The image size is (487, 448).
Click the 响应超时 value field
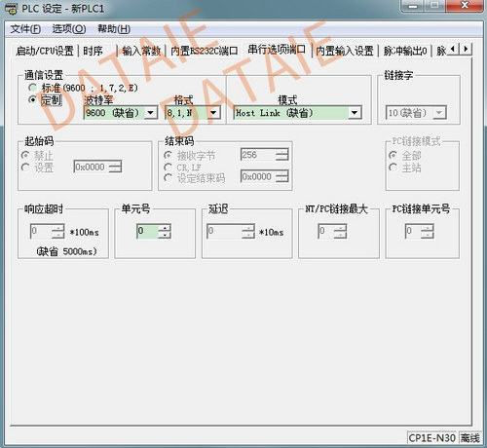pyautogui.click(x=41, y=232)
